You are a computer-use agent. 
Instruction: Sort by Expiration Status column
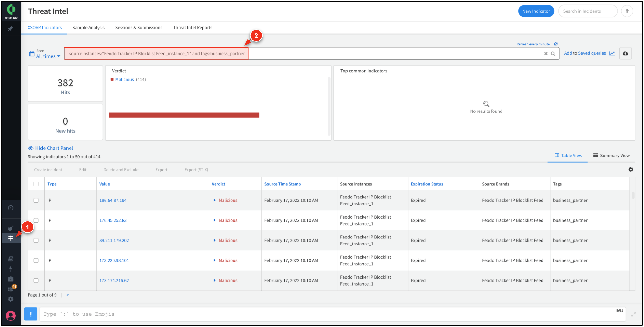click(x=427, y=184)
